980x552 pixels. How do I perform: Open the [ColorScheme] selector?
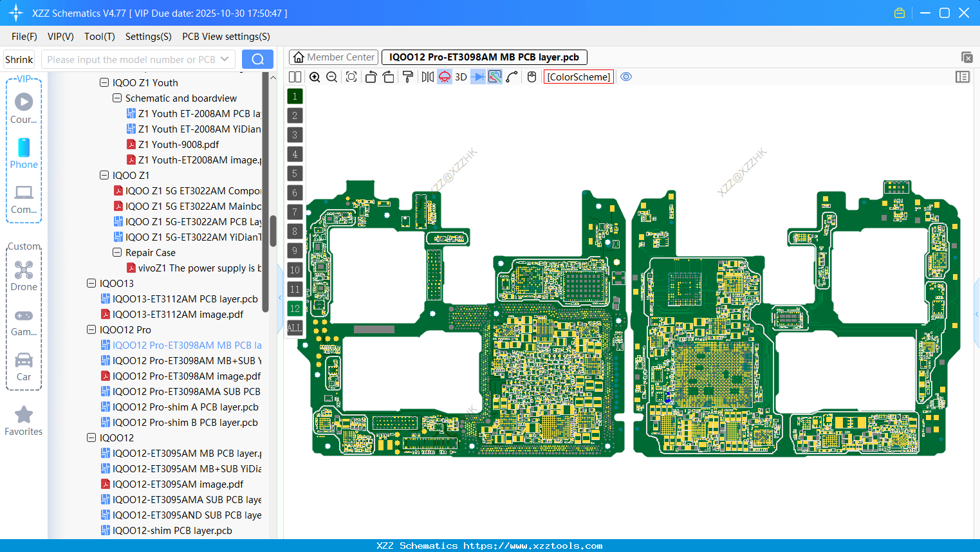(578, 77)
